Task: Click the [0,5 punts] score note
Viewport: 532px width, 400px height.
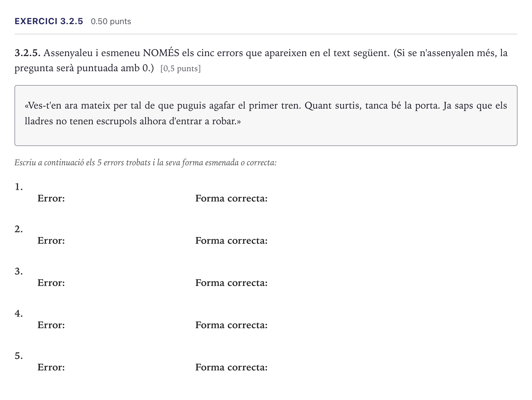Action: 181,68
